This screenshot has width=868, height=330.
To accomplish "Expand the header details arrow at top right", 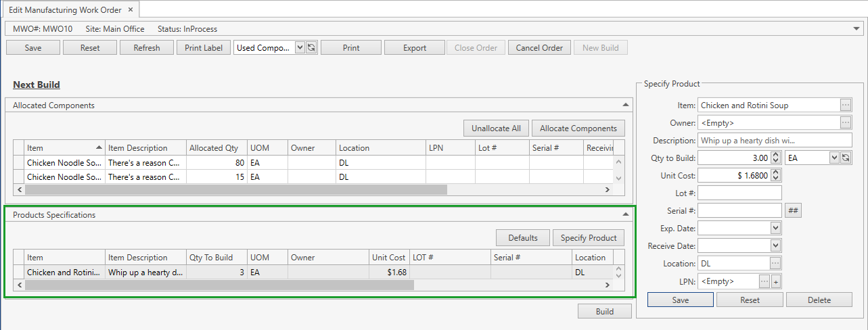I will pyautogui.click(x=857, y=29).
